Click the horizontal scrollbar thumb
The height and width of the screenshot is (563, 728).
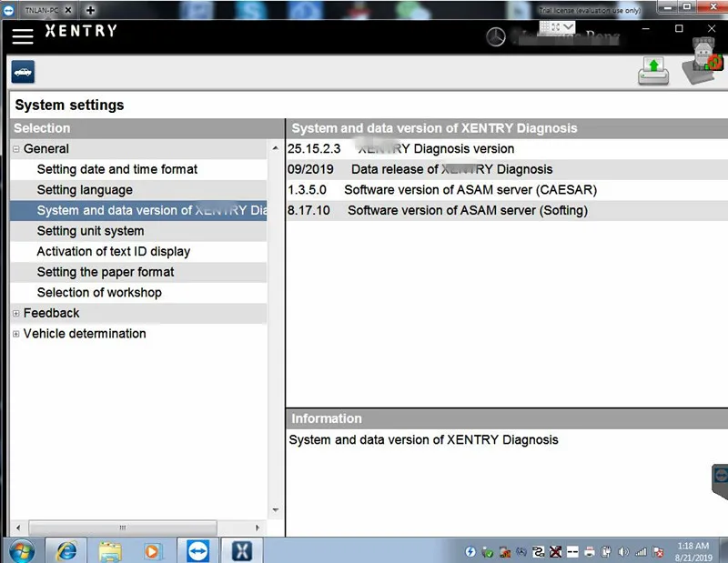123,528
